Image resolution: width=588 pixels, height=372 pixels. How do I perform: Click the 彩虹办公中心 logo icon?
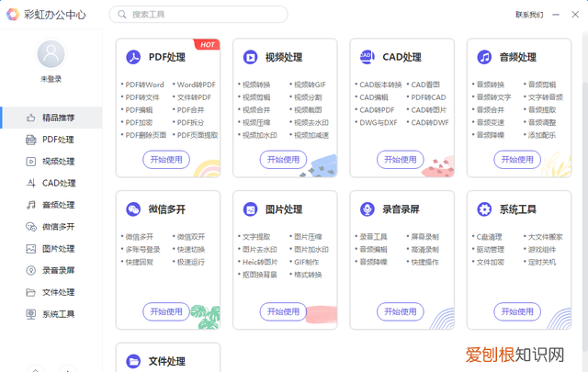(x=12, y=15)
